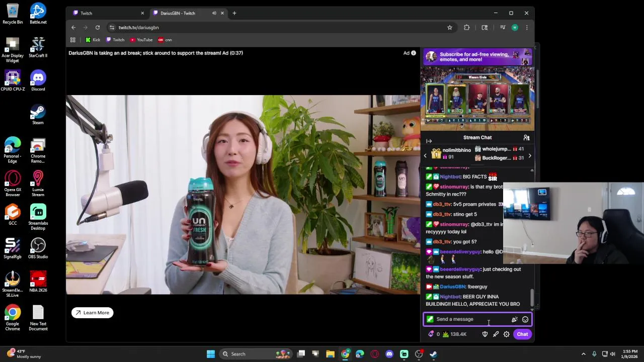Open channel points balance 138.4K
The width and height of the screenshot is (644, 362).
[x=454, y=334]
